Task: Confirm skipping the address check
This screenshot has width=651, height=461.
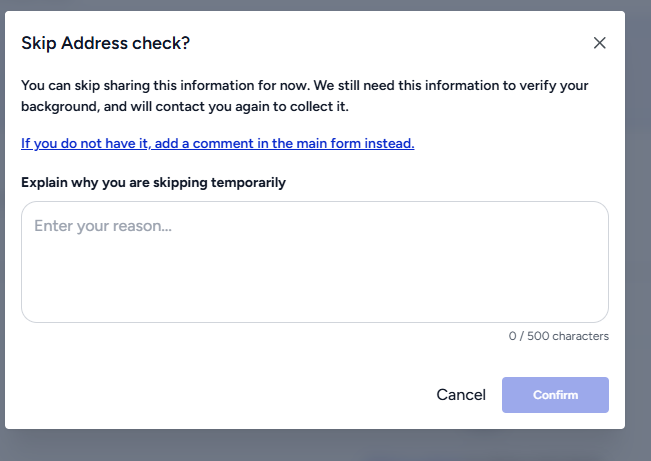Action: (x=555, y=395)
